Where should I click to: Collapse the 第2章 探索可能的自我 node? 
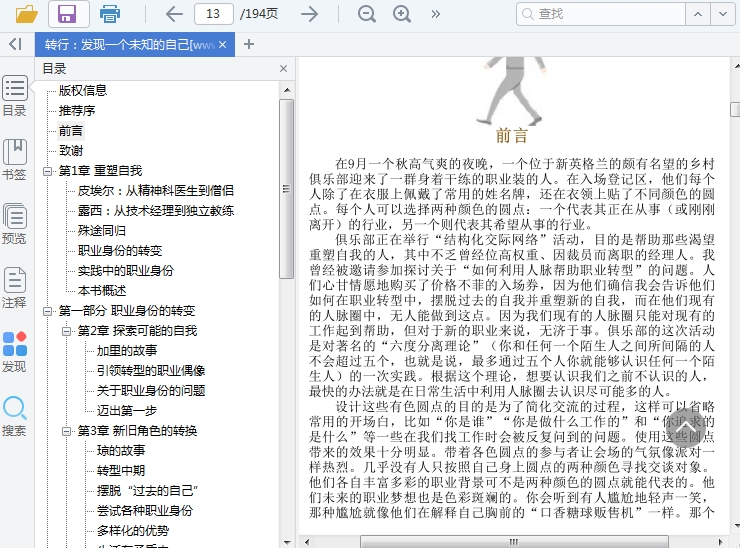(x=67, y=331)
